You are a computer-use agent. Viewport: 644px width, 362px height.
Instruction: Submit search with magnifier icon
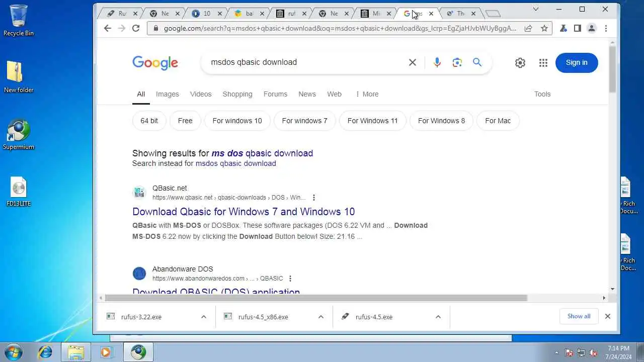477,62
